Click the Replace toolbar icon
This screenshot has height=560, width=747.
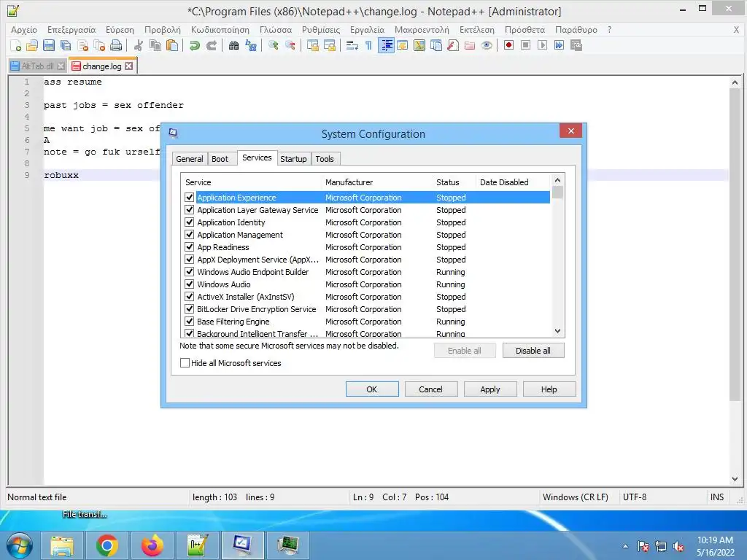[251, 45]
